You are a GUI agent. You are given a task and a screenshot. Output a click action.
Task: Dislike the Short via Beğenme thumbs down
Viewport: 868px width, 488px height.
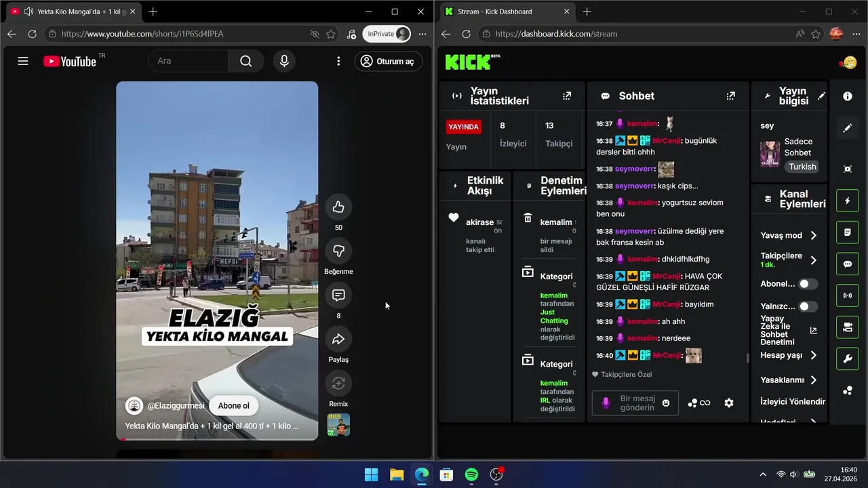(338, 251)
